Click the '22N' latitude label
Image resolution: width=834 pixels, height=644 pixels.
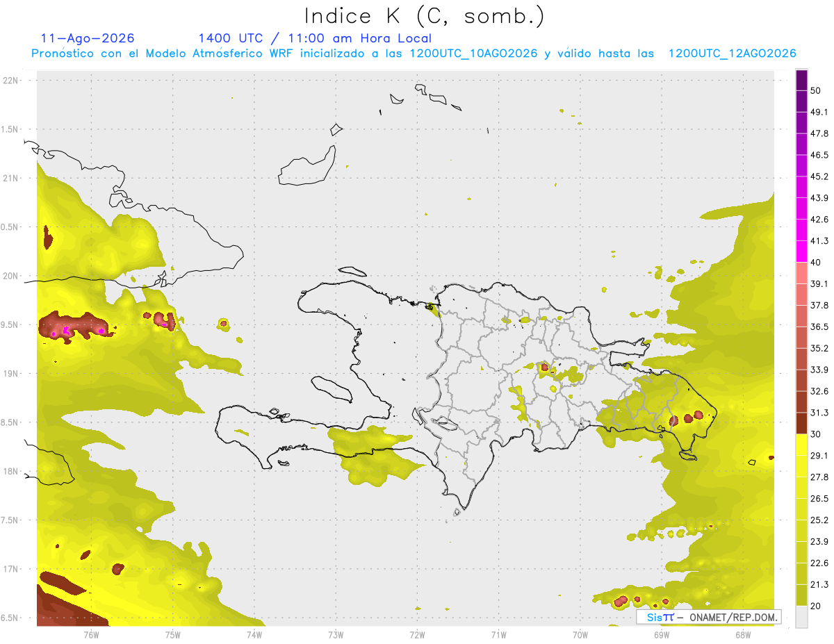click(11, 81)
